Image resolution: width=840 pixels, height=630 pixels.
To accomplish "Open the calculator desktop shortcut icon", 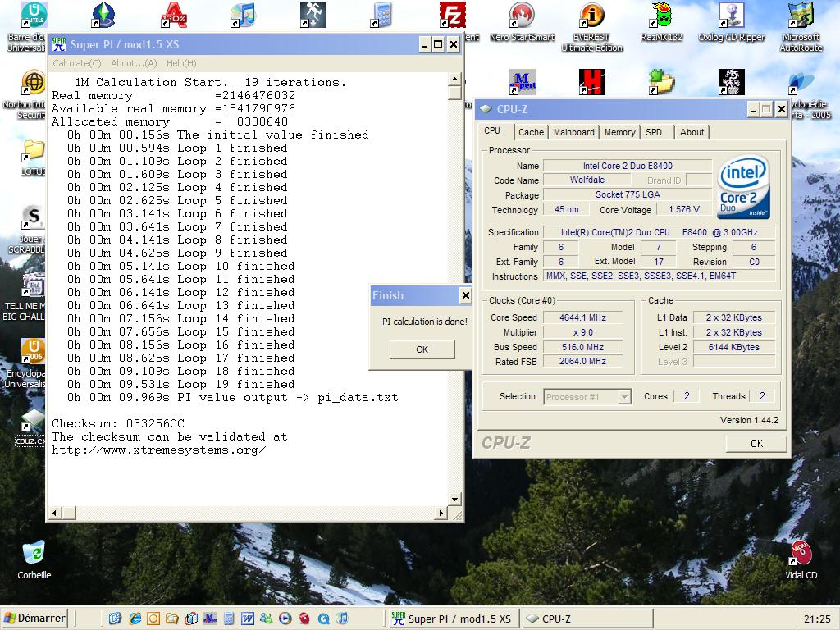I will click(x=382, y=15).
